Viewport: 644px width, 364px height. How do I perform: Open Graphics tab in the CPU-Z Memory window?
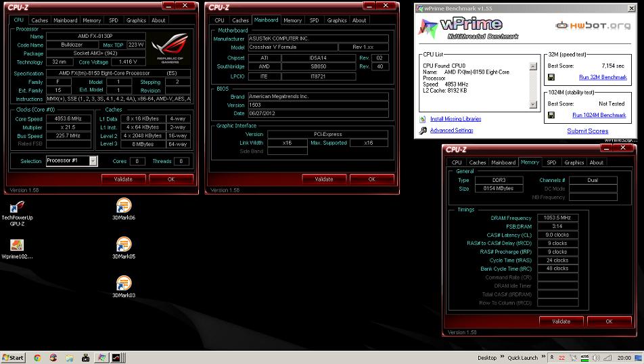[x=574, y=162]
